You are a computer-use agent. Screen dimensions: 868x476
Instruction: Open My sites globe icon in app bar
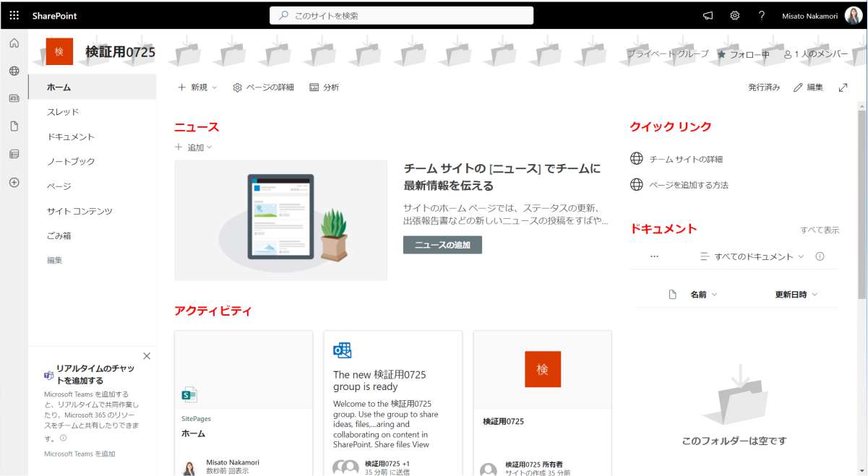click(14, 71)
